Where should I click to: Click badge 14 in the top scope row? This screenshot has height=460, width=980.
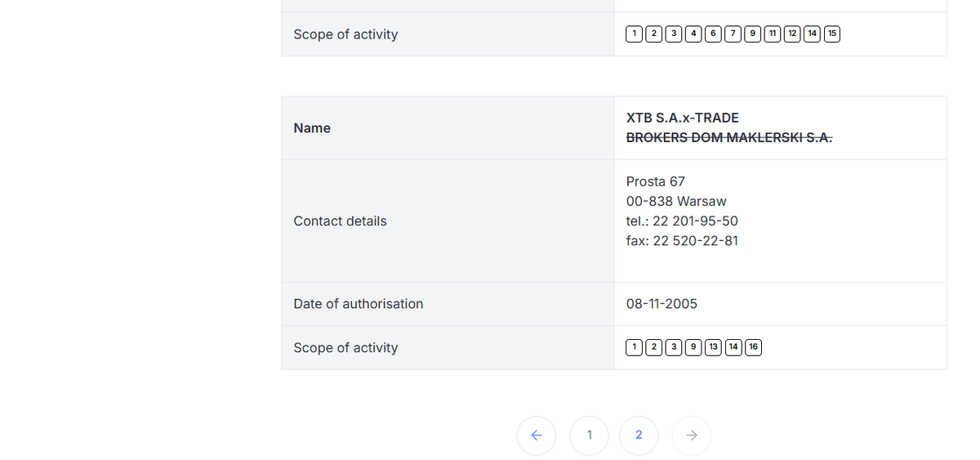812,33
